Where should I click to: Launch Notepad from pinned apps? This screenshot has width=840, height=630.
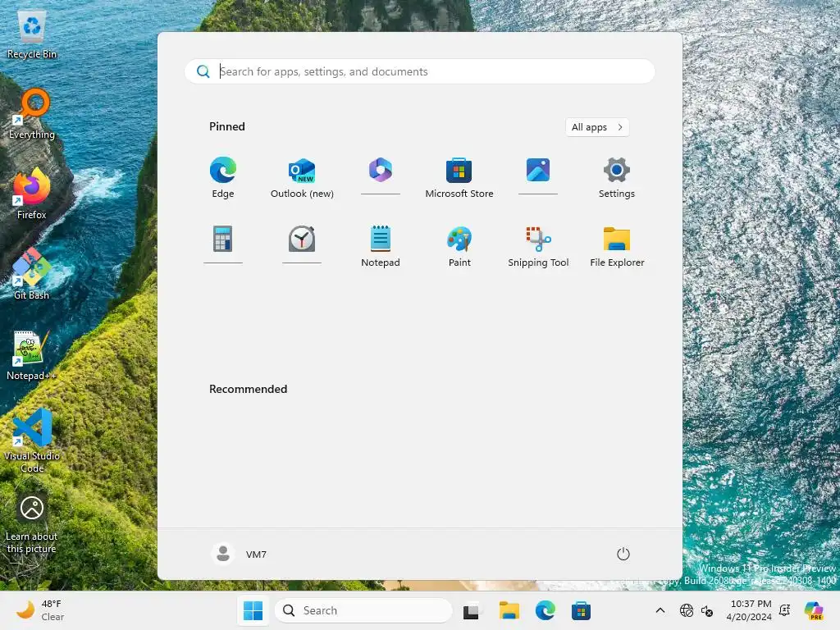pos(381,246)
